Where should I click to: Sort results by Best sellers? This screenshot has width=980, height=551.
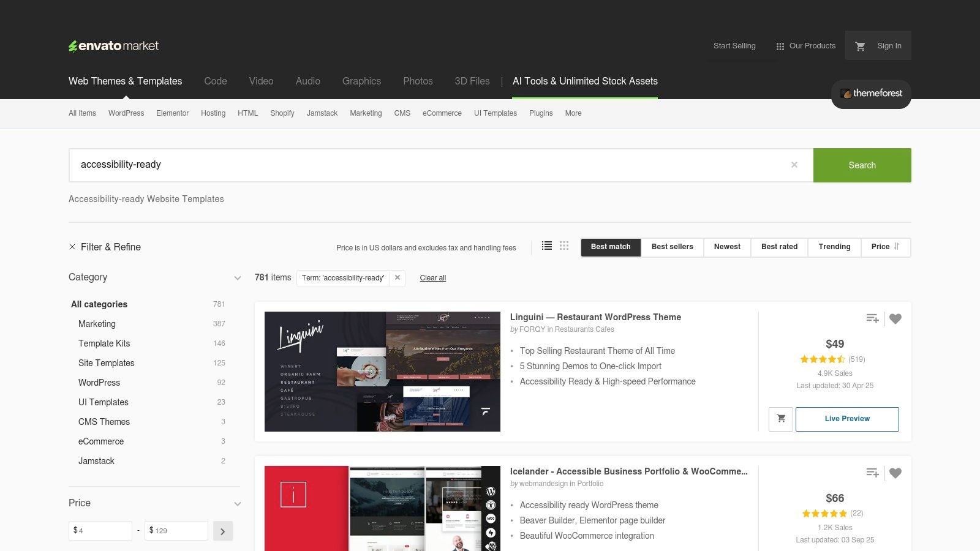click(673, 247)
